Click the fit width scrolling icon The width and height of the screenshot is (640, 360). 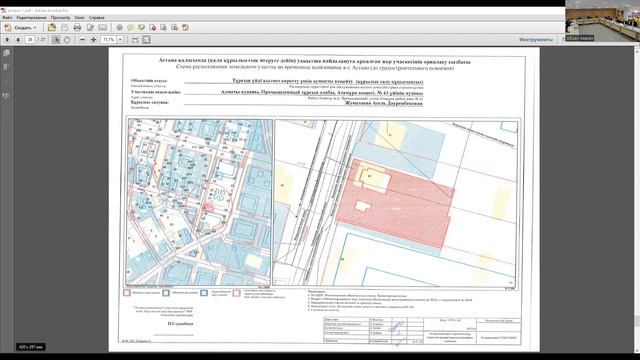click(135, 40)
